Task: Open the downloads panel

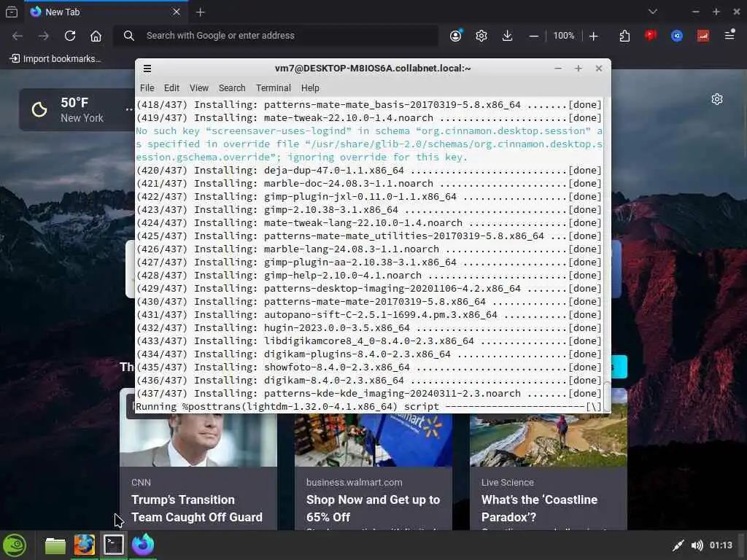Action: (508, 36)
